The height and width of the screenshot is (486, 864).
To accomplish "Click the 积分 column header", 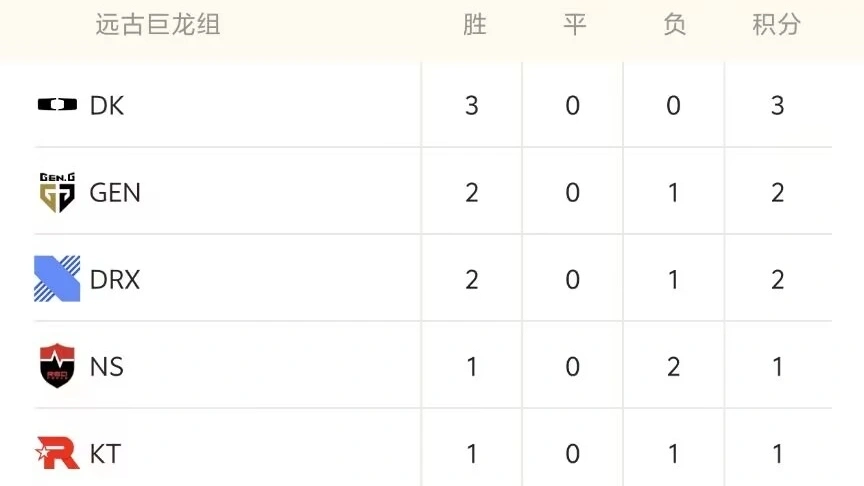I will 777,25.
